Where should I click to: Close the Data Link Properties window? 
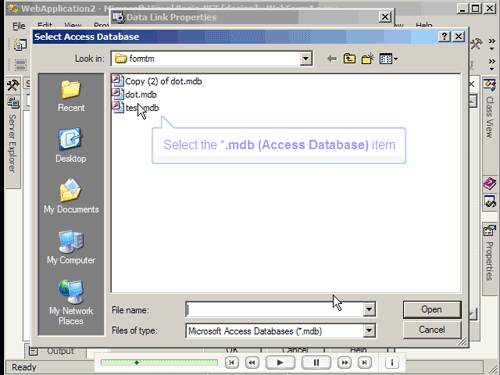385,17
